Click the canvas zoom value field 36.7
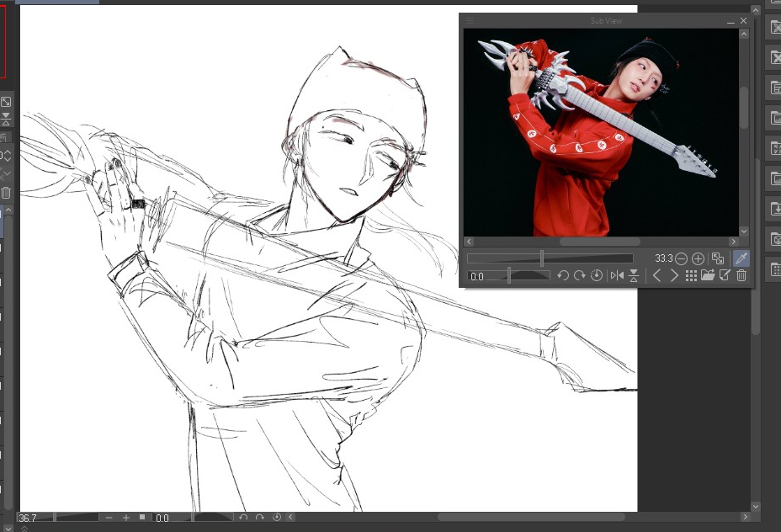Screen dimensions: 781x532 pyautogui.click(x=38, y=518)
